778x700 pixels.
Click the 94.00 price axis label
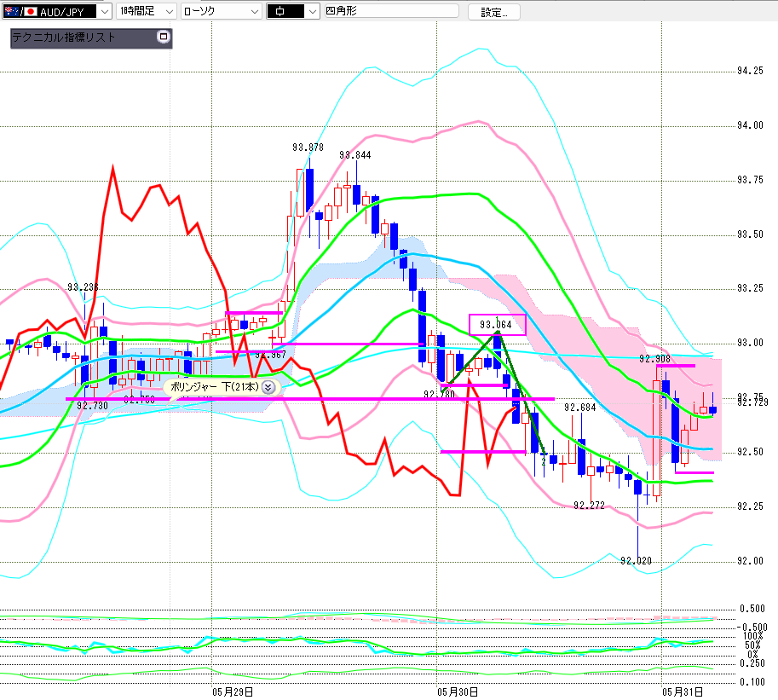750,125
